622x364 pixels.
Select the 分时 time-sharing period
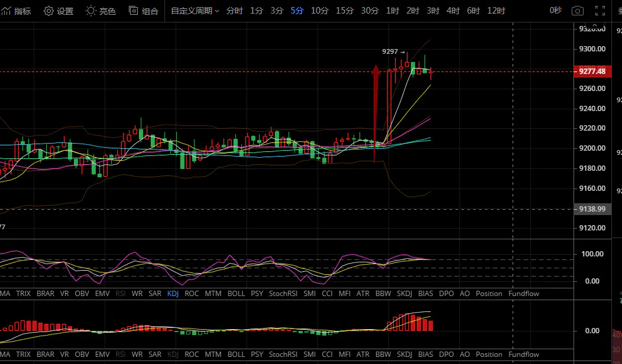coord(235,11)
